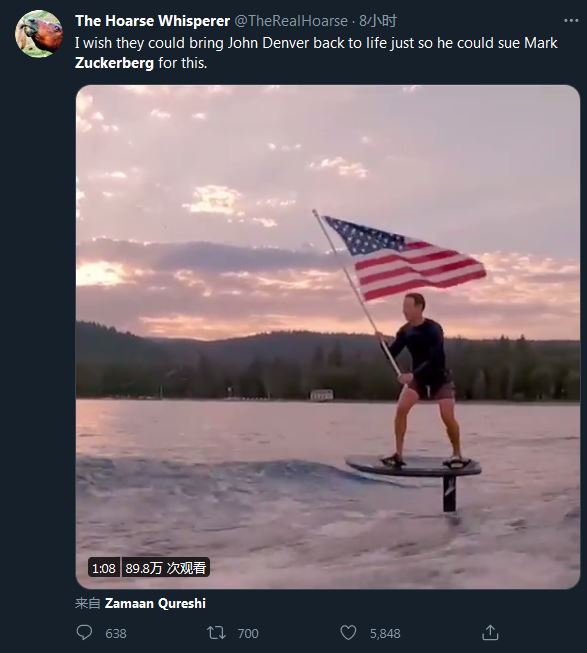Click the bold word Zuckerberg in the tweet
Image resolution: width=587 pixels, height=653 pixels.
tap(114, 63)
